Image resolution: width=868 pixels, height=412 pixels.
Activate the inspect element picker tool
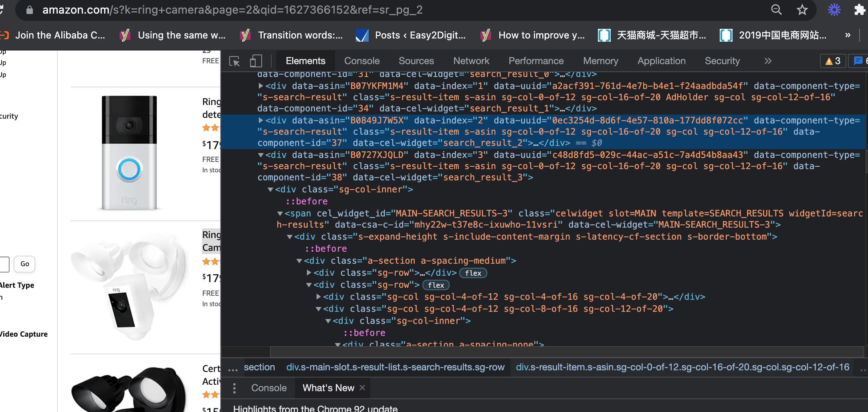[x=234, y=61]
